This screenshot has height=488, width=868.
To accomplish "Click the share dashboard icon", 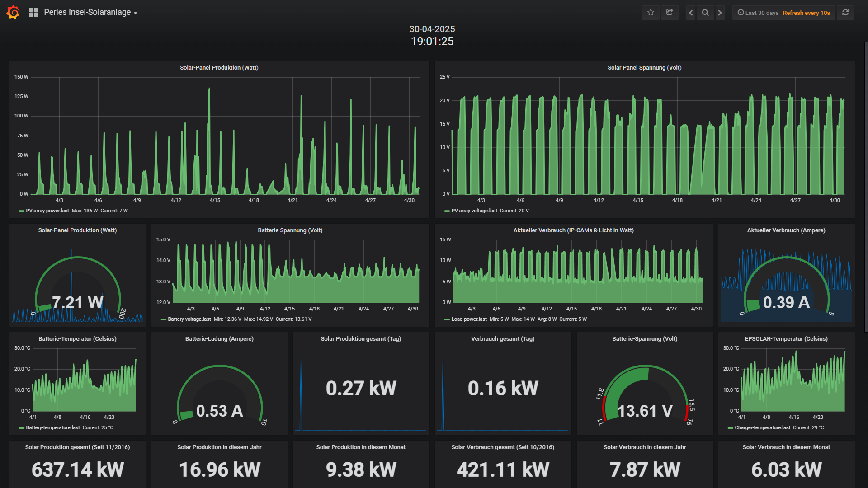I will coord(670,13).
